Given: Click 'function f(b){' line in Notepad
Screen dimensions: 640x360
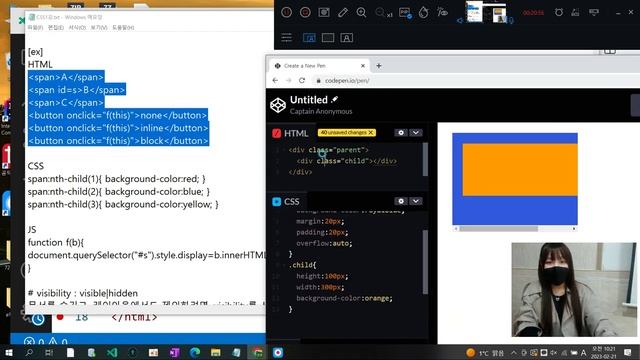Looking at the screenshot, I should 56,242.
